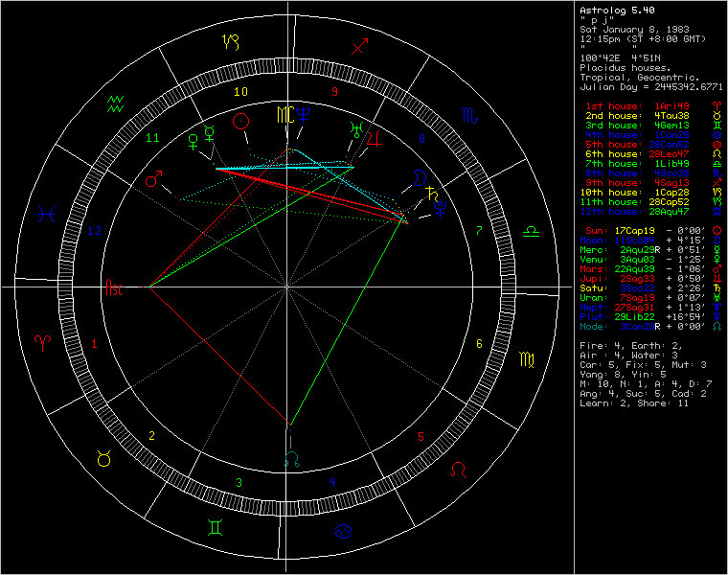
Task: Select the Pluto symbol in chart
Action: tap(440, 209)
